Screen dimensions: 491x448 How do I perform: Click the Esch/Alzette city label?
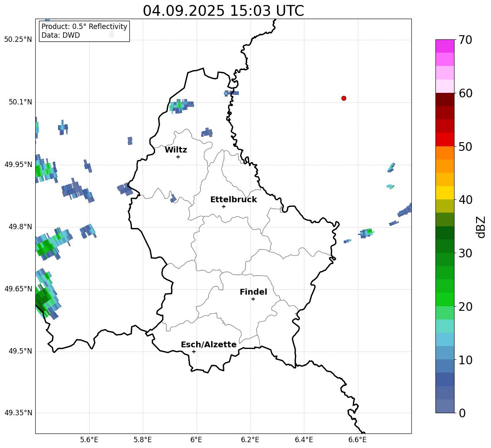click(x=209, y=344)
